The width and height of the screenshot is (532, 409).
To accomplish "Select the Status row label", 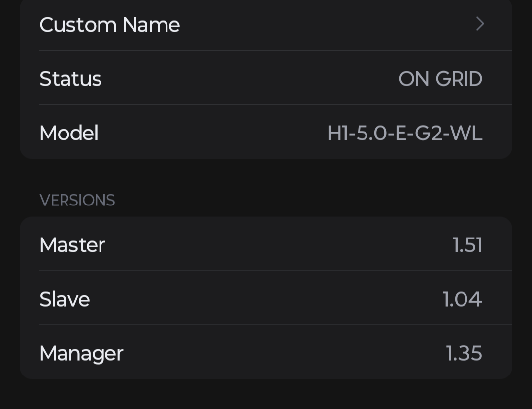I will (x=70, y=79).
